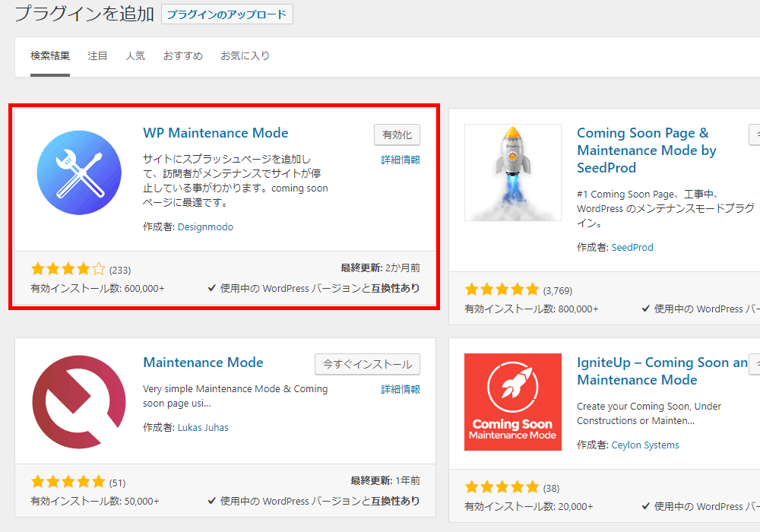The width and height of the screenshot is (760, 532).
Task: Go to the お気に入り tab
Action: tap(245, 56)
